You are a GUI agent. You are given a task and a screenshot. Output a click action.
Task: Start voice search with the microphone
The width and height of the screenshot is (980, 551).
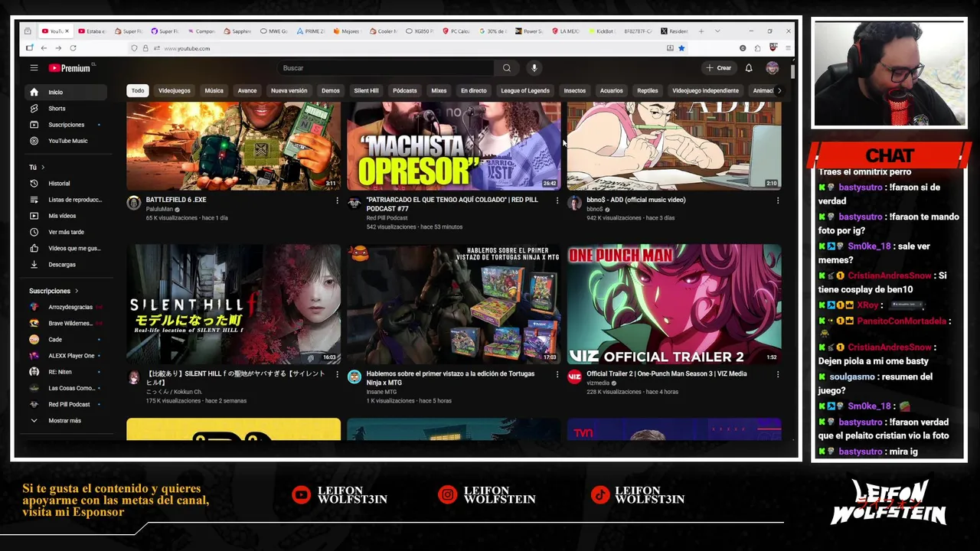coord(534,68)
